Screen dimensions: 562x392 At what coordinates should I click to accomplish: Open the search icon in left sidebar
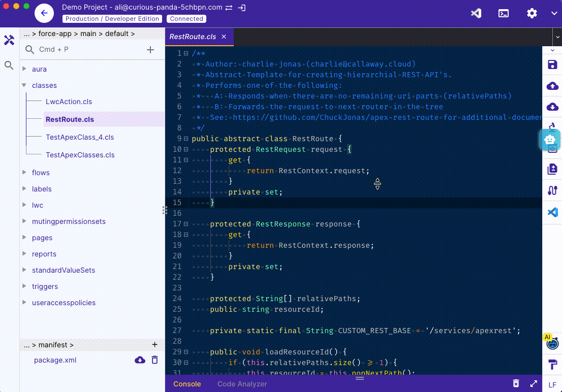click(9, 65)
